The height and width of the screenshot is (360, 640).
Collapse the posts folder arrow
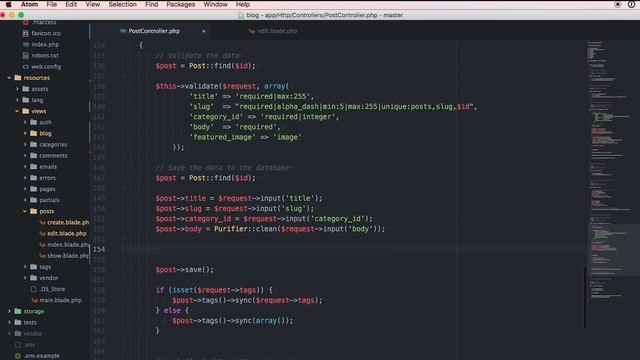tap(25, 211)
